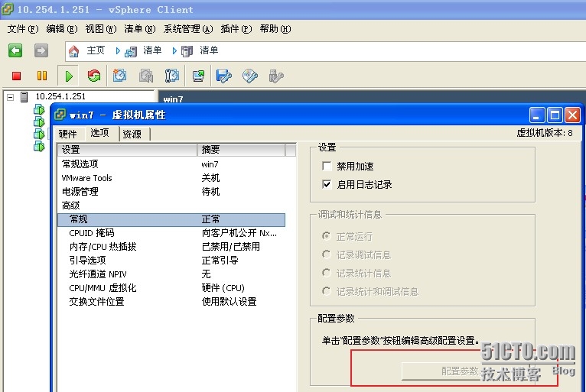Screen dimensions: 586x392
Task: Open the 视图(W) menu
Action: [100, 29]
